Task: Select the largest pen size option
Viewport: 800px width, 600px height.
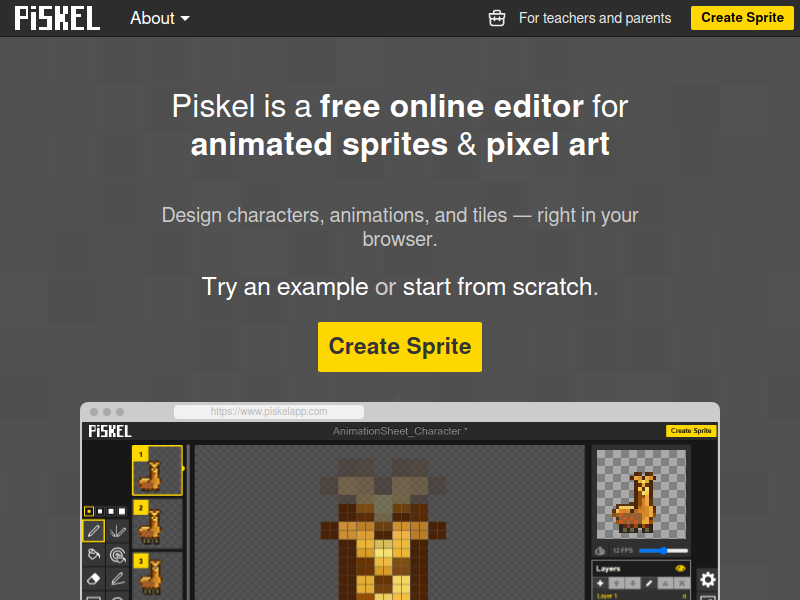Action: 122,511
